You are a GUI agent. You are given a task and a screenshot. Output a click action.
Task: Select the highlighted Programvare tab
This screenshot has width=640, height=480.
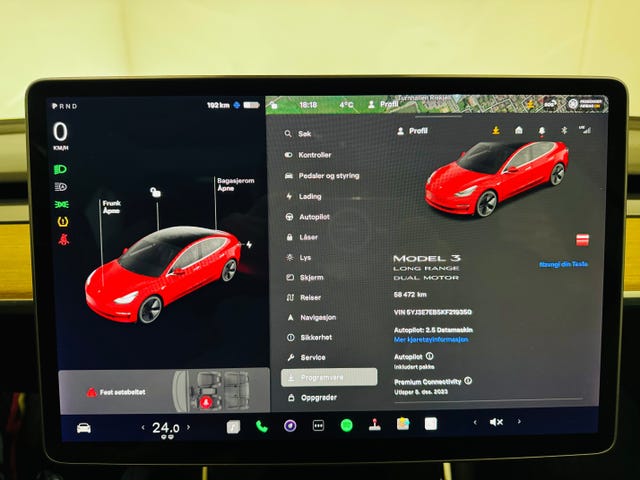click(x=329, y=378)
